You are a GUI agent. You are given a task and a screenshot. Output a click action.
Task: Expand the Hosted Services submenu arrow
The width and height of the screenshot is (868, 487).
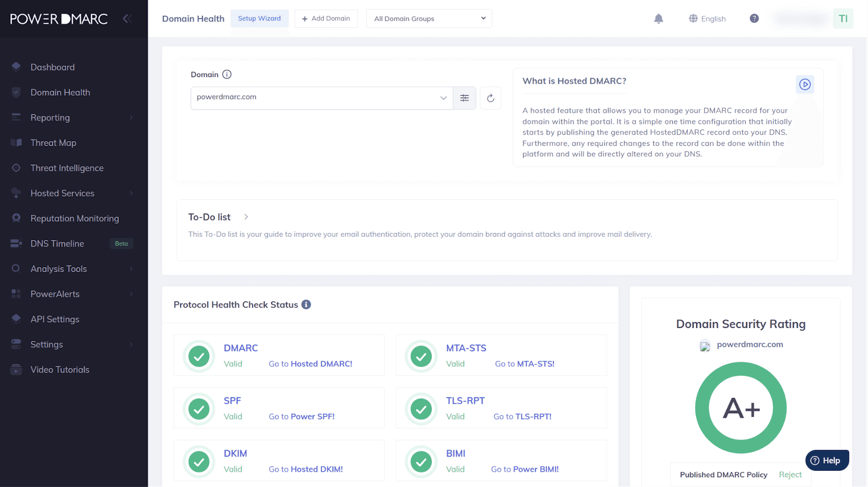point(131,193)
